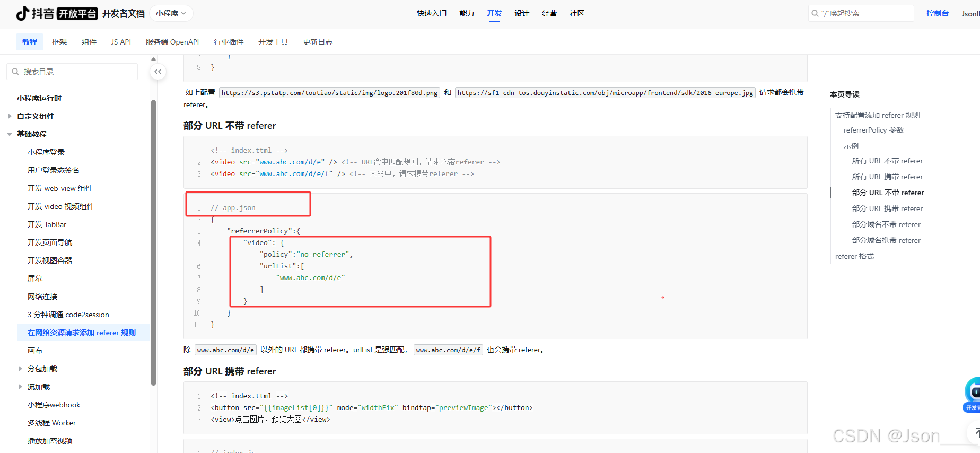
Task: Click the "policy":"no-referrer" code line
Action: [306, 255]
